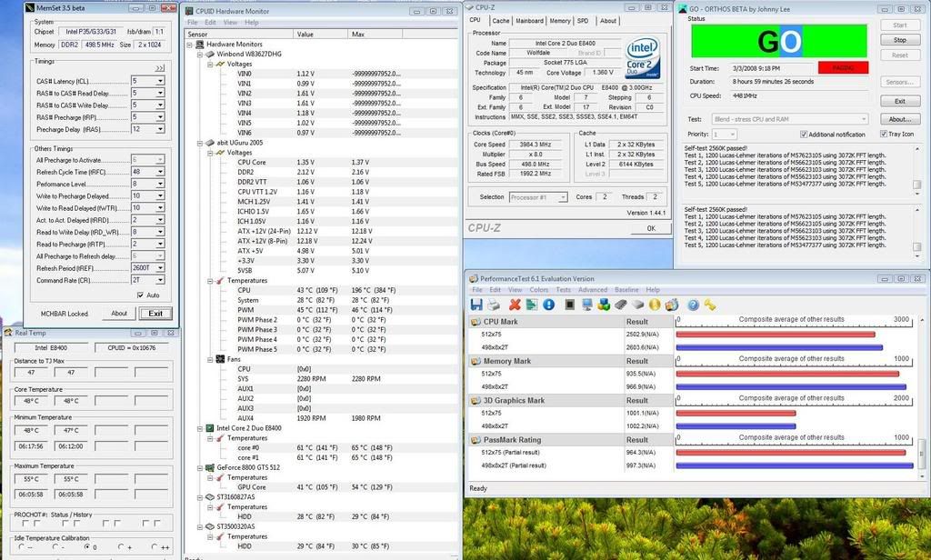Select the '+' idle calibration radio button
The width and height of the screenshot is (931, 560).
pos(121,547)
